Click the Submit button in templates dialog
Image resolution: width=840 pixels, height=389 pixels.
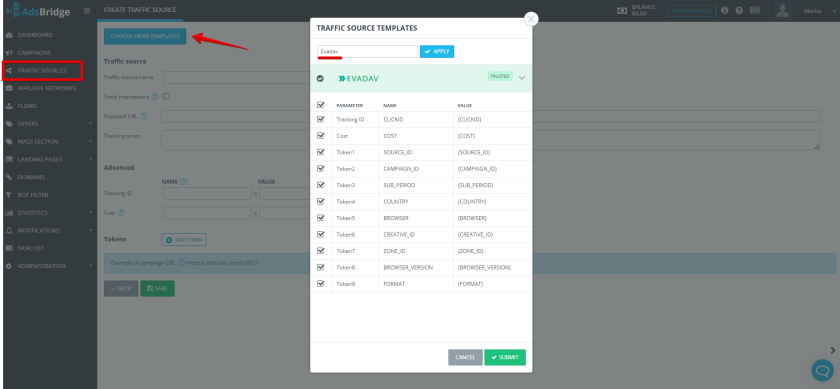pyautogui.click(x=505, y=357)
